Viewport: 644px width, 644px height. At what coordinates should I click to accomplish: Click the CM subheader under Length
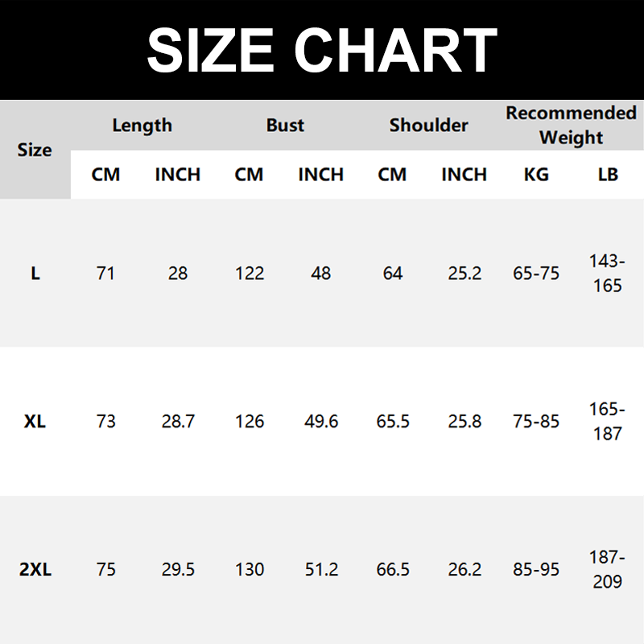(x=105, y=175)
